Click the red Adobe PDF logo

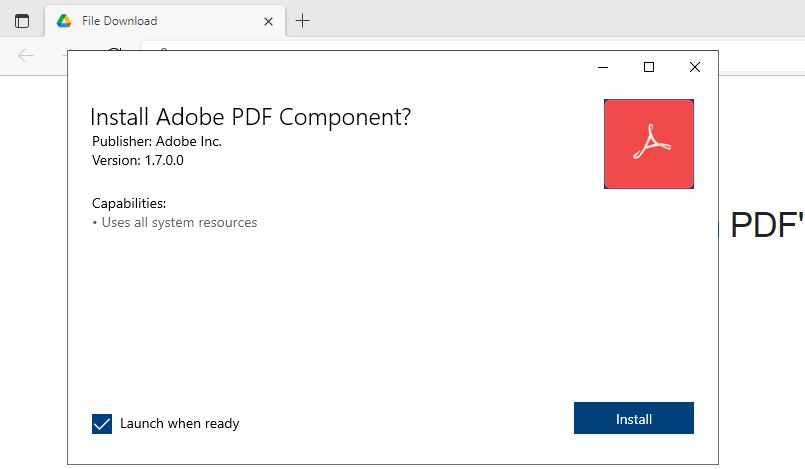tap(649, 144)
